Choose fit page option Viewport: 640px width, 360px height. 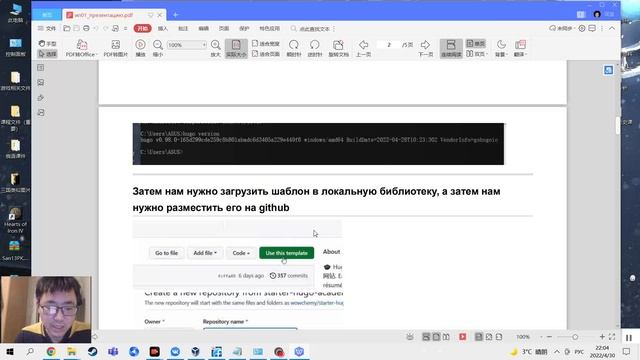(x=266, y=53)
